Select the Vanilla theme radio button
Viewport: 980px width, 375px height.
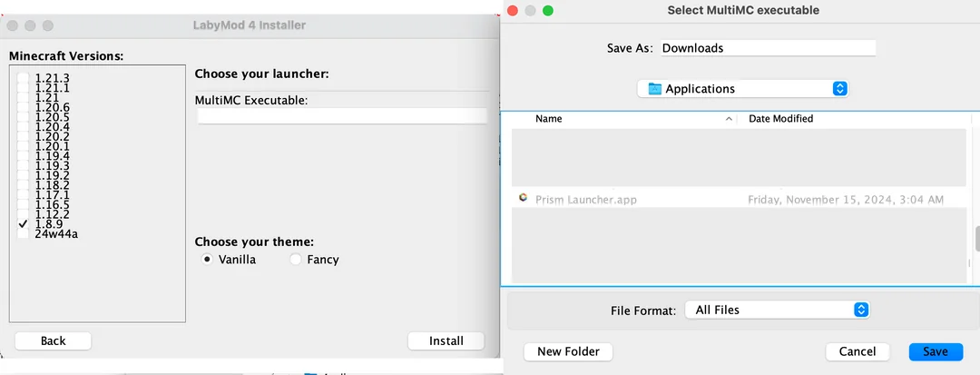click(x=206, y=260)
